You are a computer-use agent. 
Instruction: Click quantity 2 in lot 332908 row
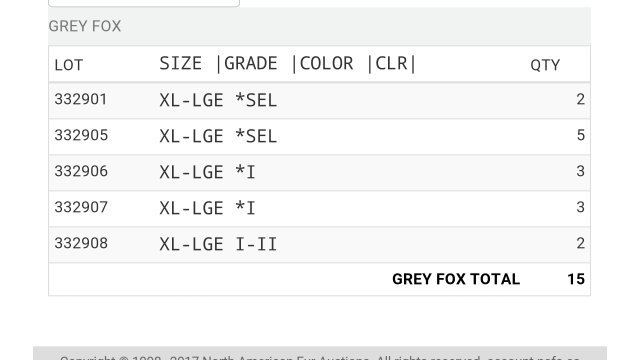(x=580, y=243)
